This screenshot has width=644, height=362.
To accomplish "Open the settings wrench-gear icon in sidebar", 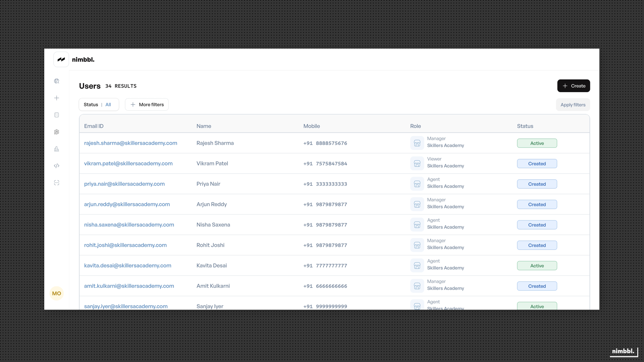I will pyautogui.click(x=57, y=132).
